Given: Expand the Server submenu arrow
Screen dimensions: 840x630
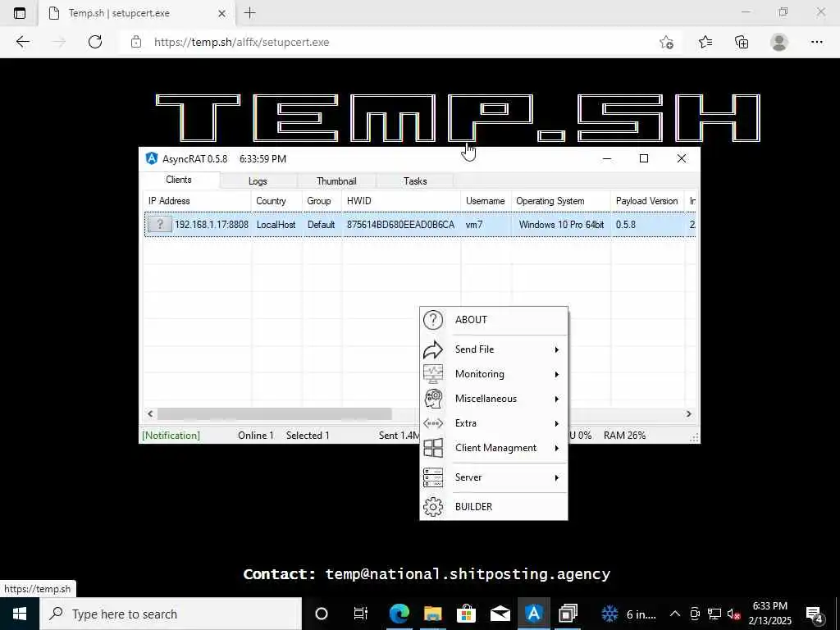Looking at the screenshot, I should (557, 478).
